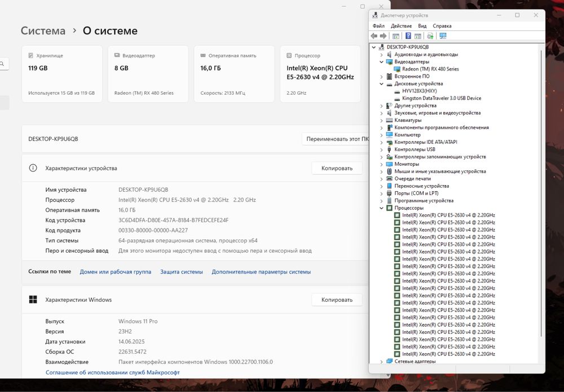Screen dimensions: 564x392
Task: Open the Вид menu
Action: pos(422,26)
